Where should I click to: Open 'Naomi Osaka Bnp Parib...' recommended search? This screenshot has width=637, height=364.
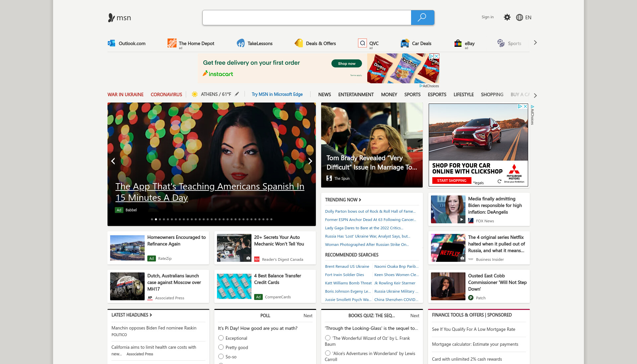tap(396, 266)
